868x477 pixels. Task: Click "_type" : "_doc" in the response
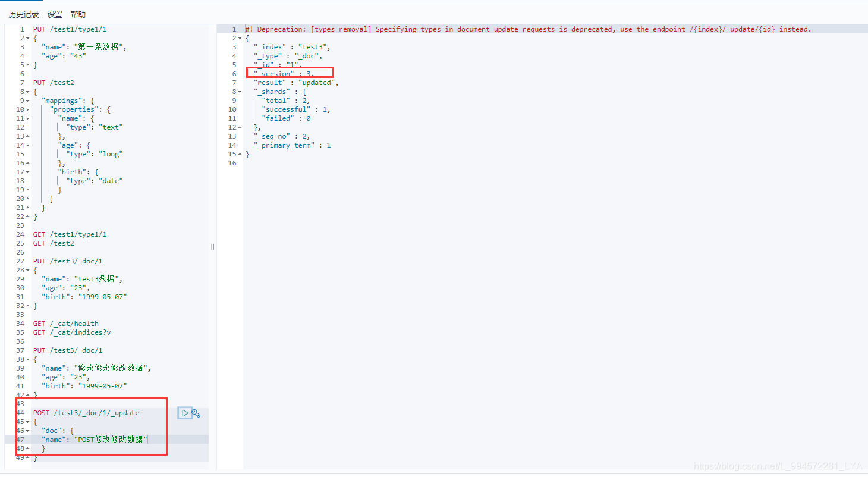288,56
